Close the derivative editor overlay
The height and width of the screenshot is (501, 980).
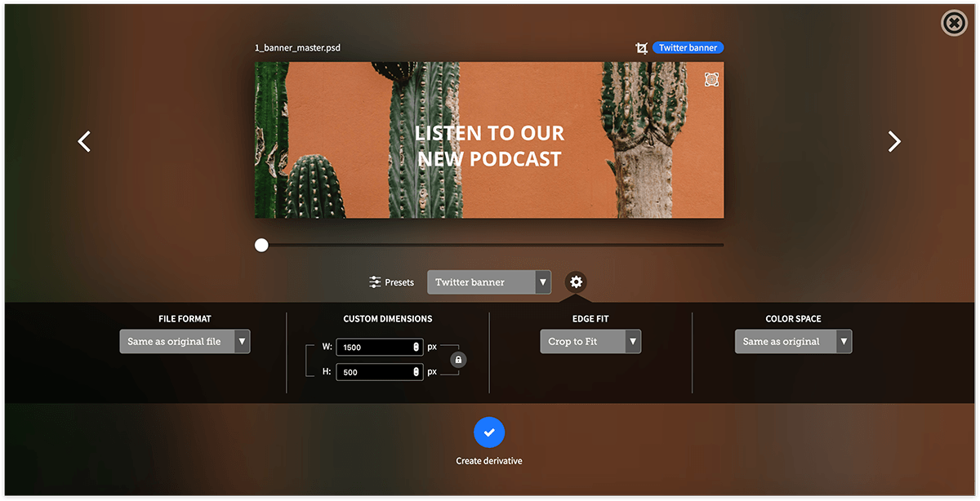(x=954, y=23)
